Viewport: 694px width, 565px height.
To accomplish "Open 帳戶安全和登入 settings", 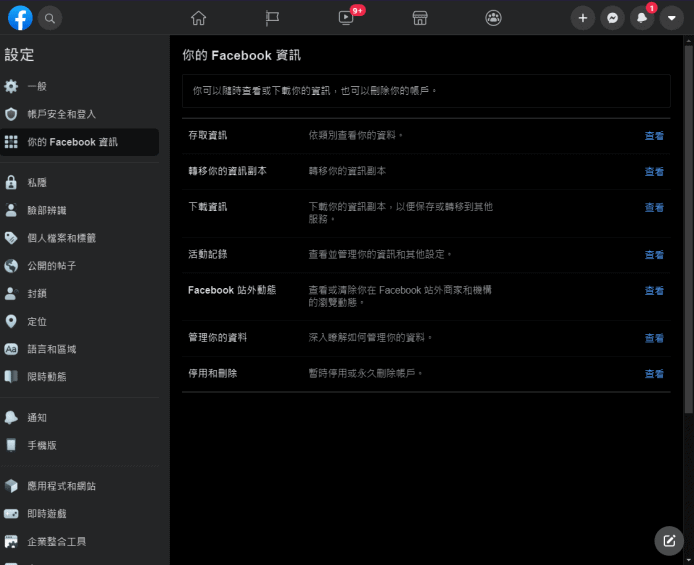I will pos(80,114).
